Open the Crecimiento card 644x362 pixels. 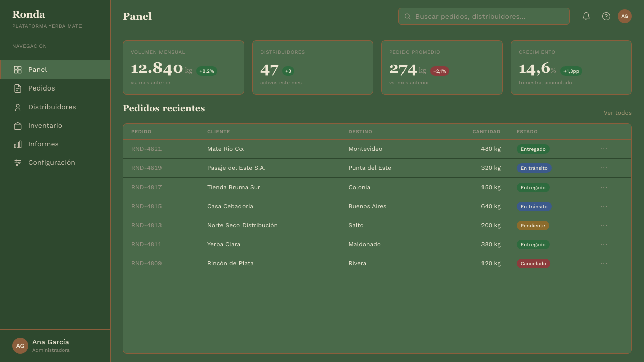[571, 67]
